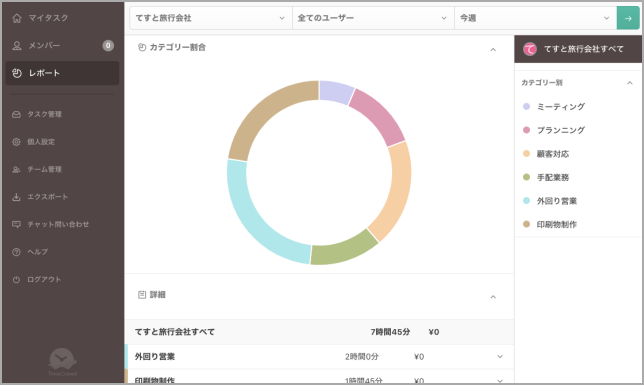Click the ログアウト power icon

pos(16,279)
